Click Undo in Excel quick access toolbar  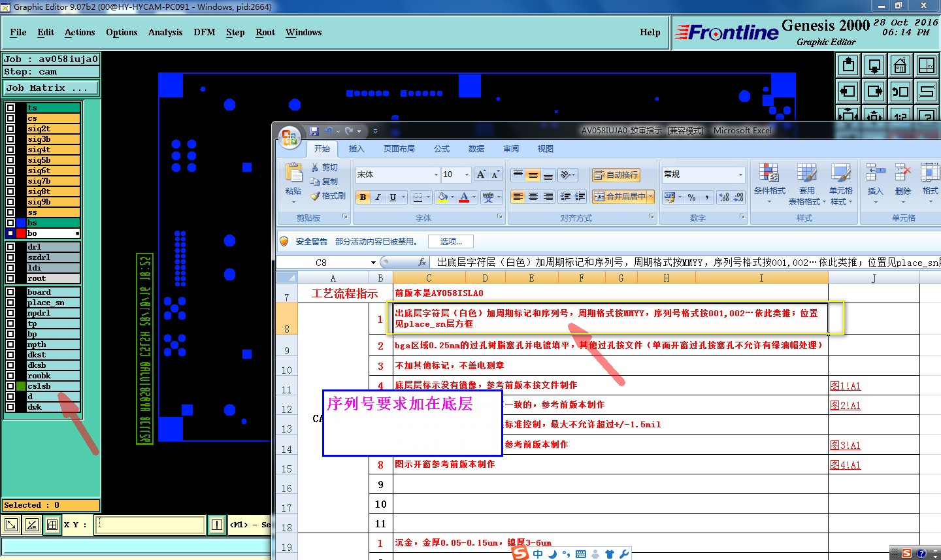tap(329, 131)
